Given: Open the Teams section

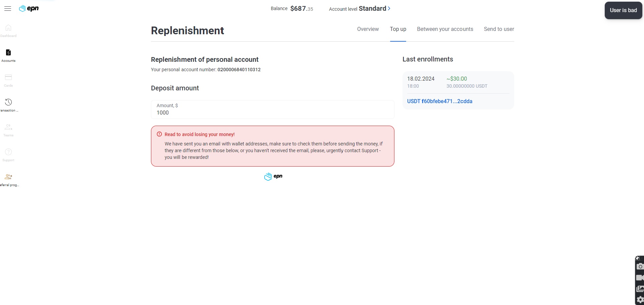Looking at the screenshot, I should tap(8, 130).
